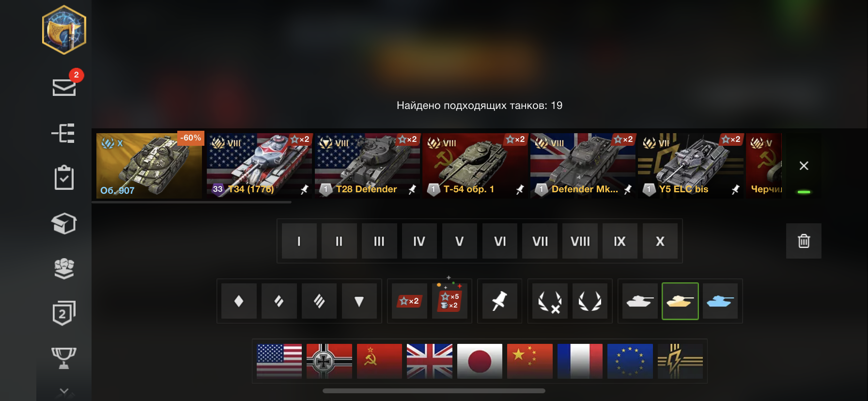
Task: Toggle the tier VIII filter
Action: (x=580, y=241)
